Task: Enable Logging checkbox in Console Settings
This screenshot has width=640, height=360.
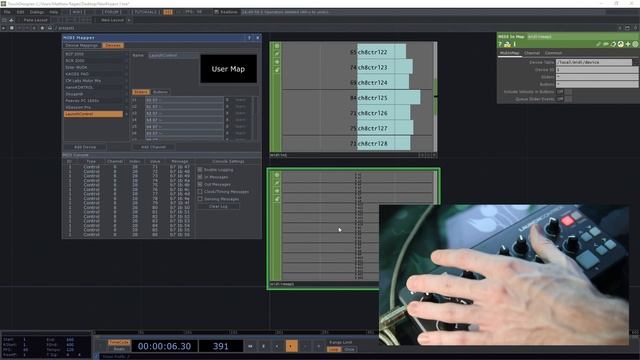Action: point(200,169)
